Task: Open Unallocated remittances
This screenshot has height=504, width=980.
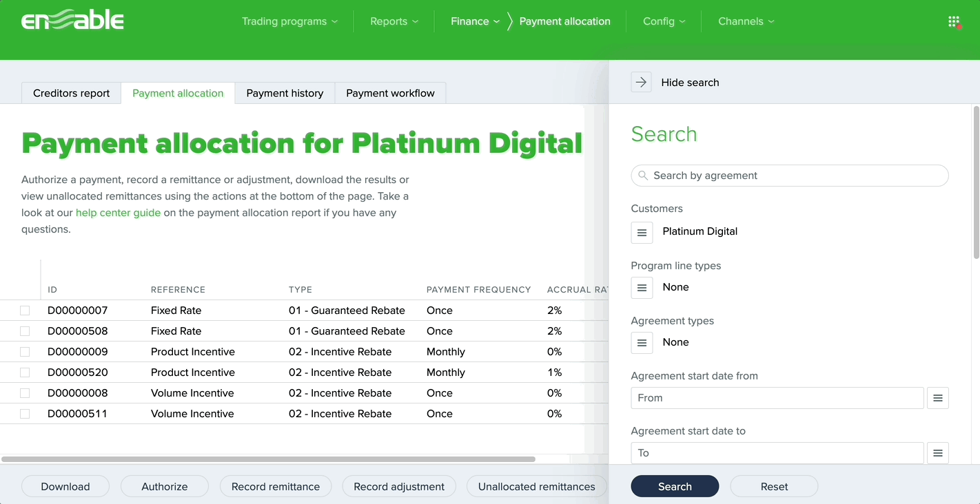Action: pos(536,486)
